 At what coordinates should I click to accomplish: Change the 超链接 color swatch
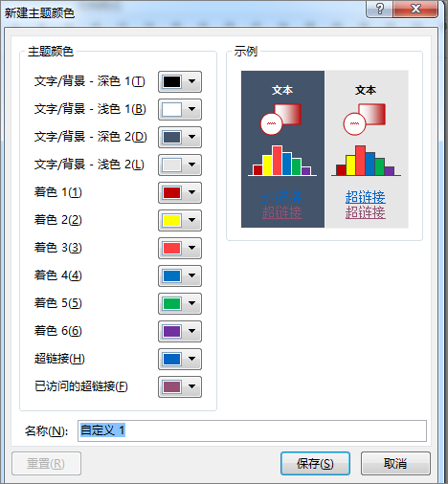180,359
